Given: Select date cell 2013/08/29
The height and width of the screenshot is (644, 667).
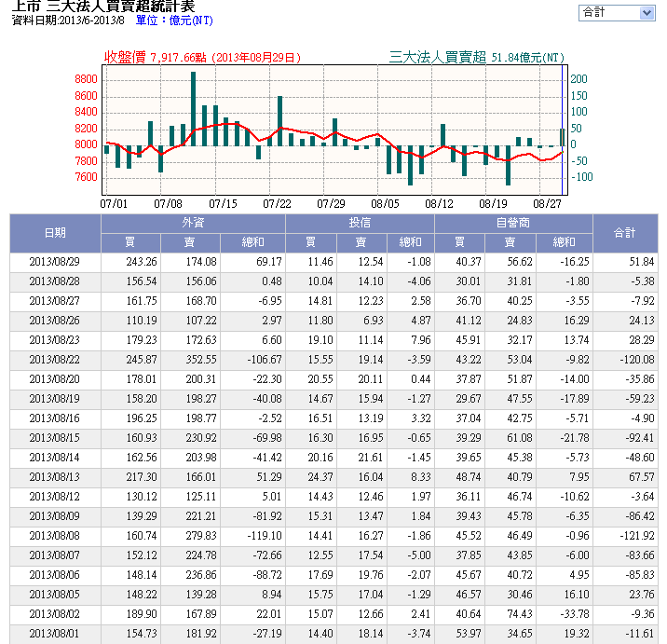Looking at the screenshot, I should click(54, 262).
